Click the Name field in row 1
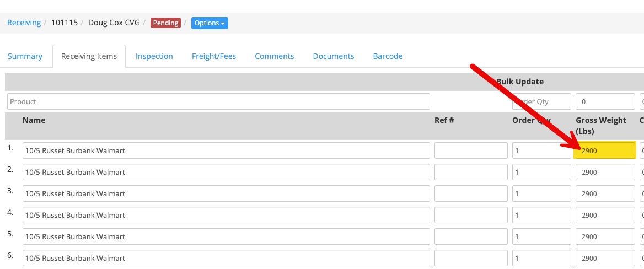This screenshot has width=644, height=269. point(226,150)
